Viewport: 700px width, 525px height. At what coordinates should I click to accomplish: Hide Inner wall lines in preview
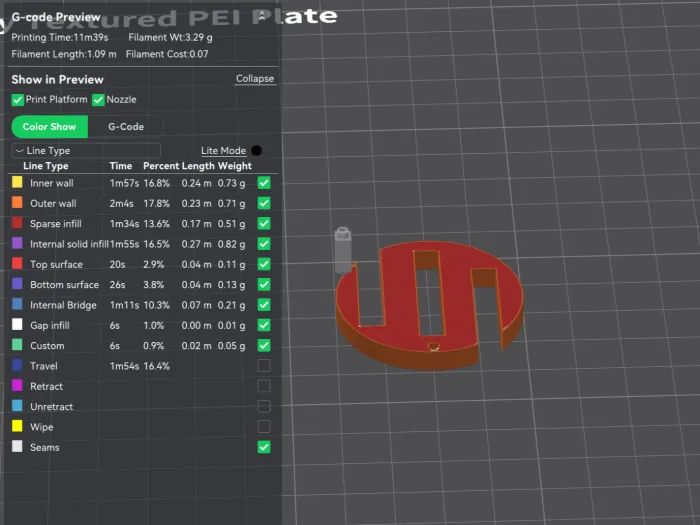coord(264,183)
